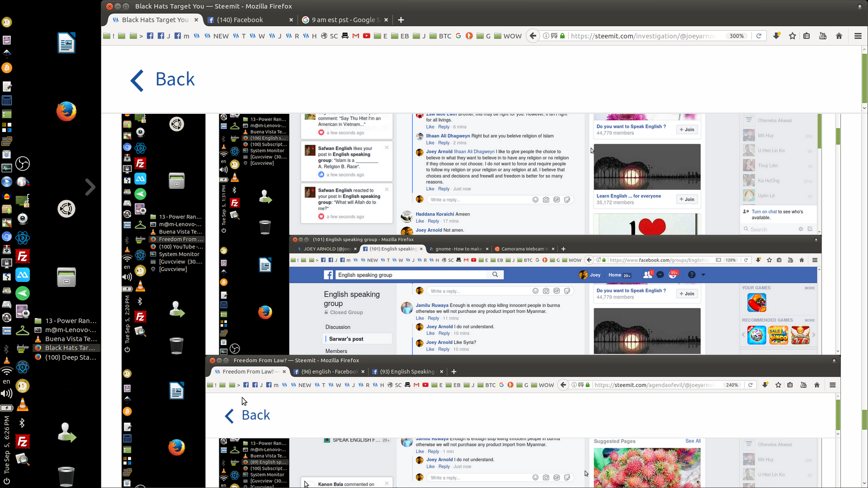Open Facebook 'm' bookmark in top toolbar
Viewport: 868px width, 488px height.
(x=182, y=36)
